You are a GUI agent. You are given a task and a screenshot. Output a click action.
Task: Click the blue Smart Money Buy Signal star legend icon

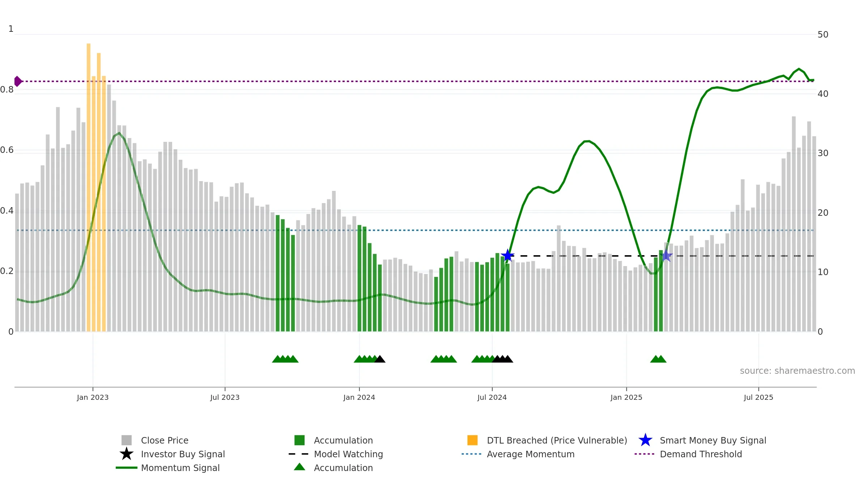coord(645,440)
